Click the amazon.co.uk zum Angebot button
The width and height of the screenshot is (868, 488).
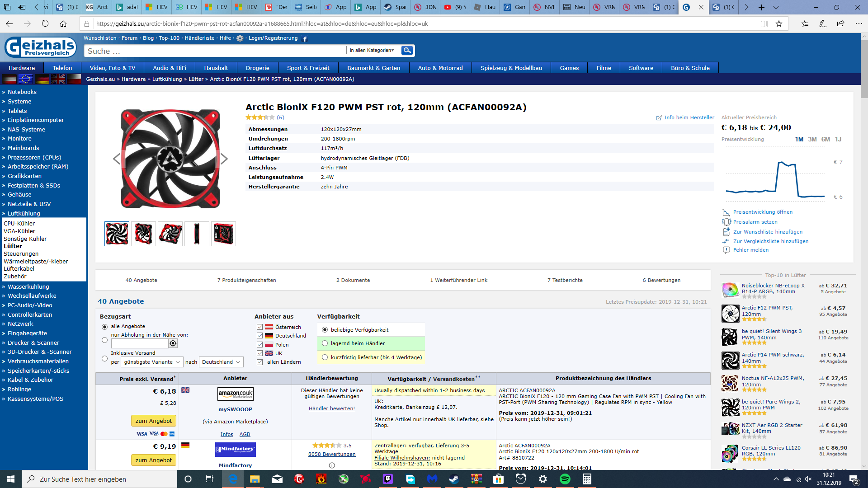[x=153, y=421]
